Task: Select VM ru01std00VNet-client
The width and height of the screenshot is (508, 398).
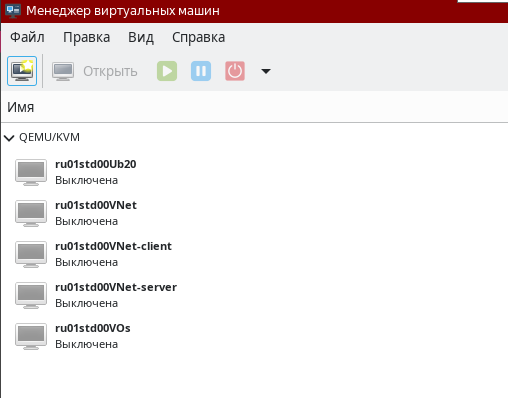Action: (255, 254)
